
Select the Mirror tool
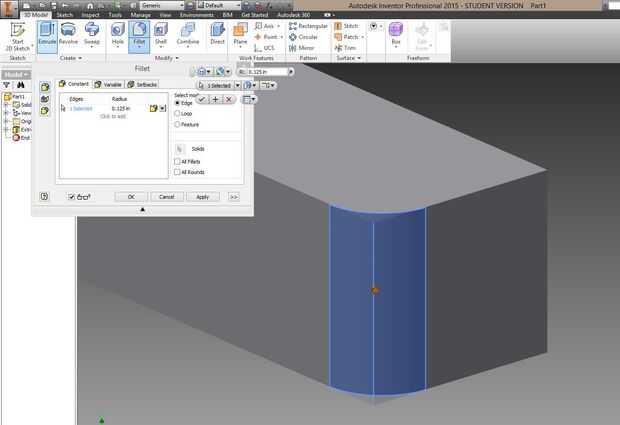pyautogui.click(x=302, y=48)
